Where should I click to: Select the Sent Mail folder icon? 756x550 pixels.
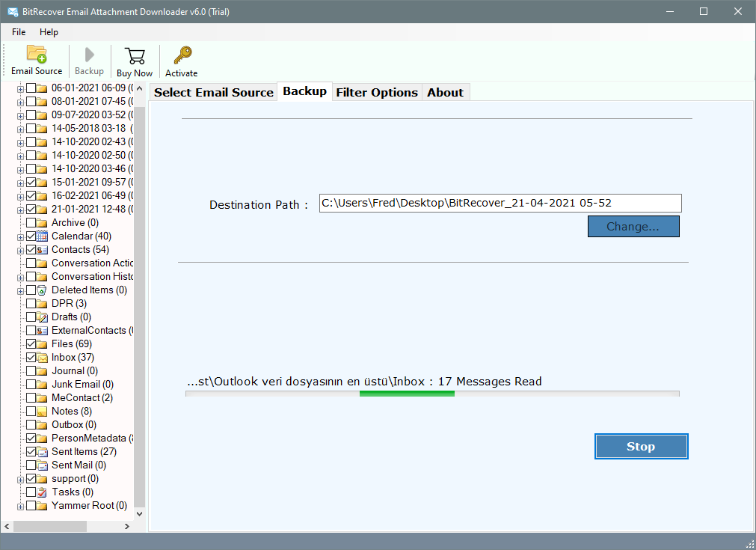pos(43,465)
